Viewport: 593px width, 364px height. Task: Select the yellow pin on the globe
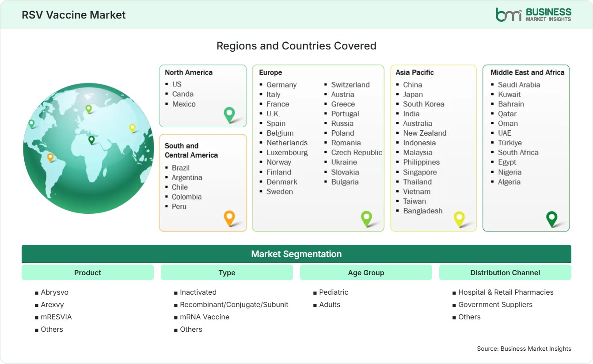(x=132, y=128)
